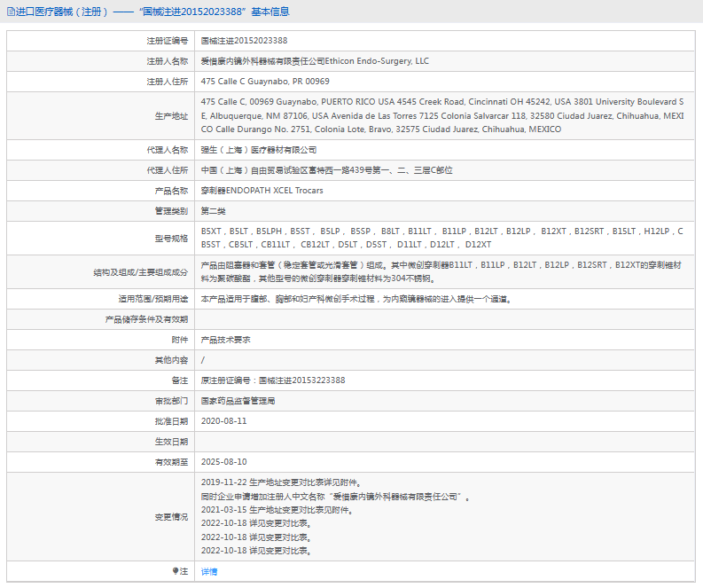Click the 生产地址 label
Viewport: 703px width, 588px height.
coord(171,116)
